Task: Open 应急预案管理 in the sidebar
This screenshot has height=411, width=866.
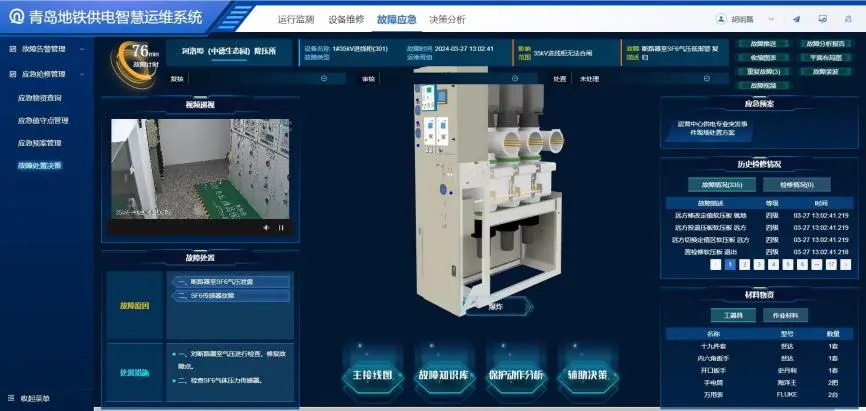Action: point(40,143)
